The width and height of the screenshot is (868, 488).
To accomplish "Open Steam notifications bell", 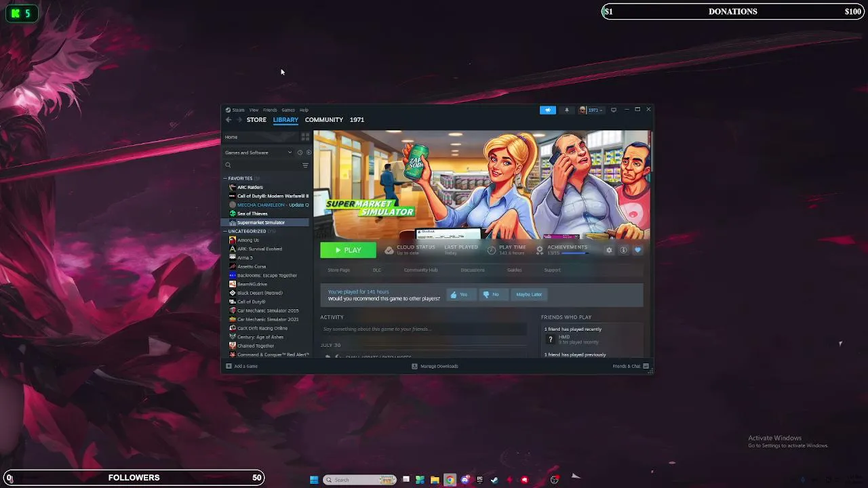I will click(x=567, y=110).
